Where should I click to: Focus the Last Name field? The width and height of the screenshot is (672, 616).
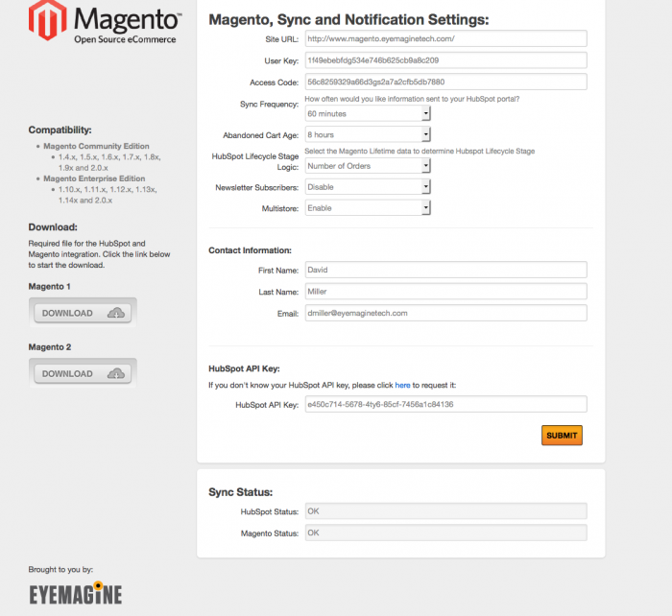tap(445, 292)
